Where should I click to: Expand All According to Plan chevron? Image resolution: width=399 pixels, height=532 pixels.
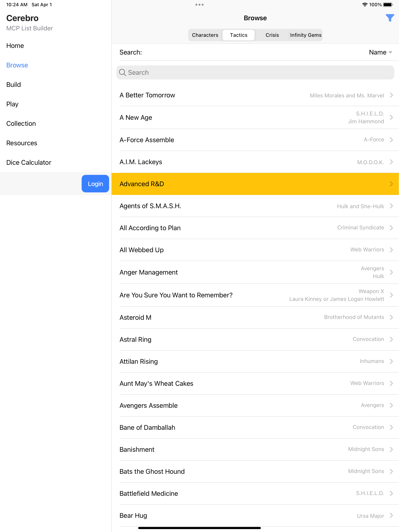391,228
